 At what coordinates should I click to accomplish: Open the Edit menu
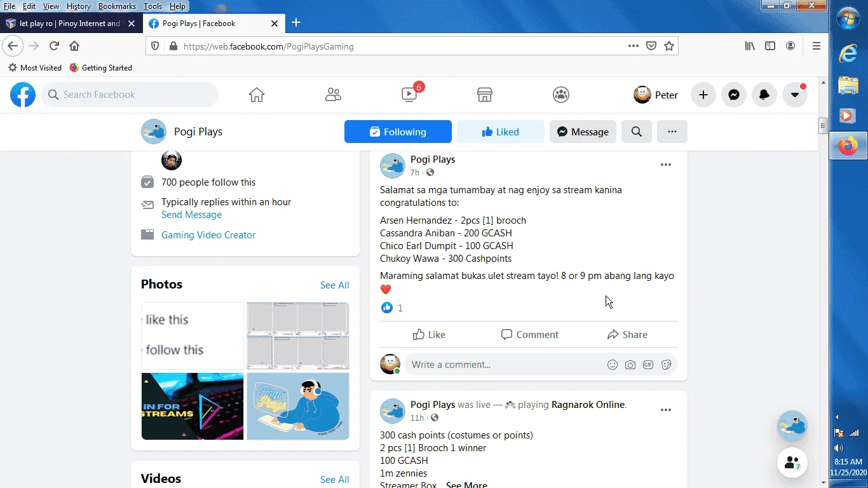click(x=29, y=6)
